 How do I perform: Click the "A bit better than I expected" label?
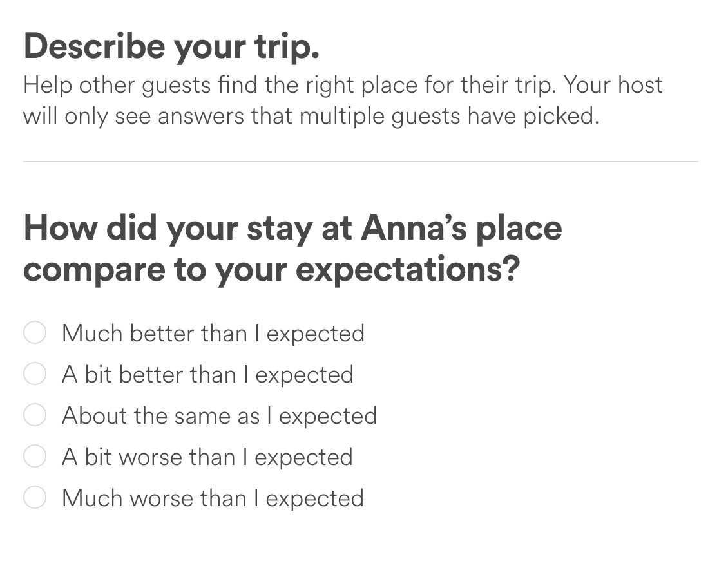tap(207, 374)
